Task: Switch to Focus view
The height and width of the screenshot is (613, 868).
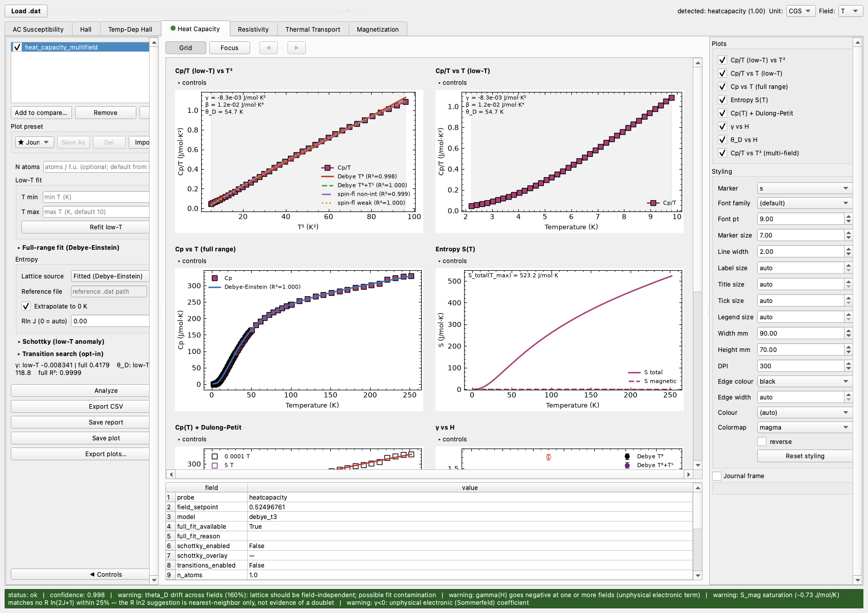Action: [x=229, y=48]
